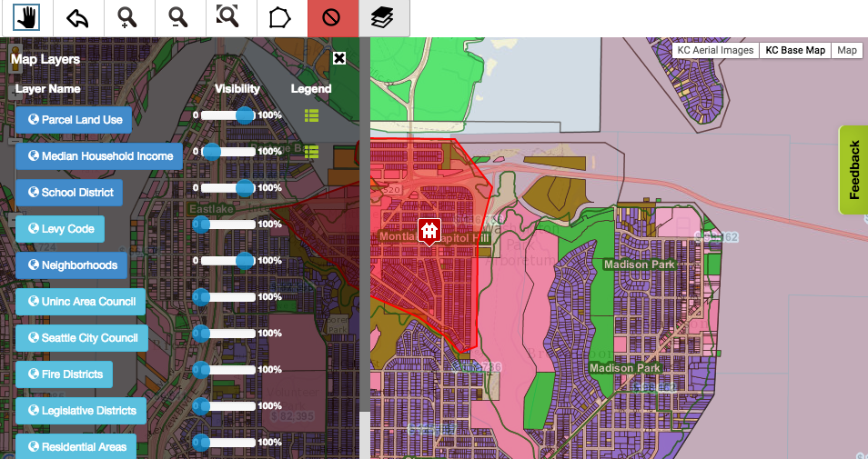
Task: Turn on the Seattle City Council layer
Action: coord(81,338)
